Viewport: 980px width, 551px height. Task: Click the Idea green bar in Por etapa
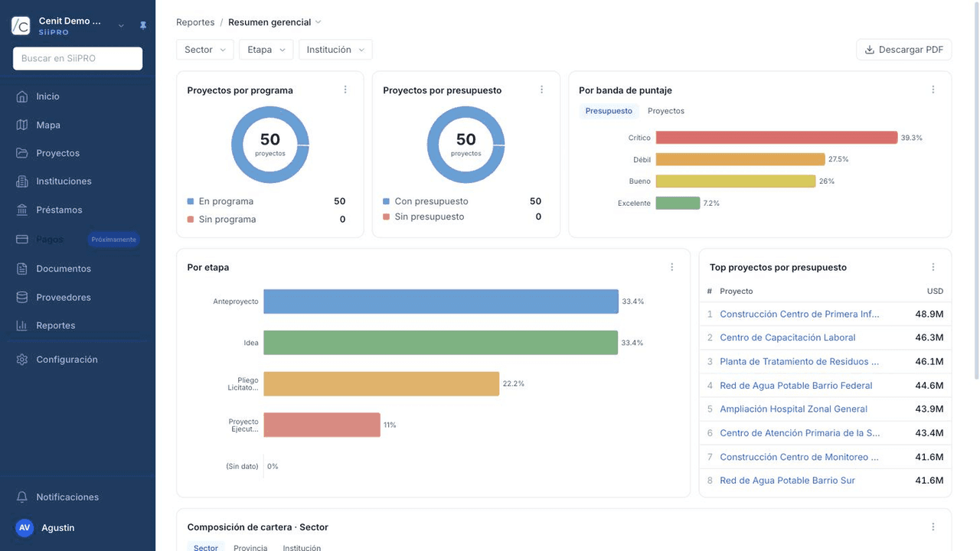(441, 343)
